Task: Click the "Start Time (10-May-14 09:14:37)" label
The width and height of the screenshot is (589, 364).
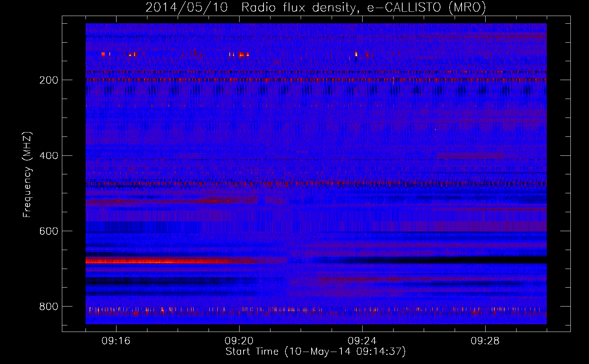Action: coord(316,352)
